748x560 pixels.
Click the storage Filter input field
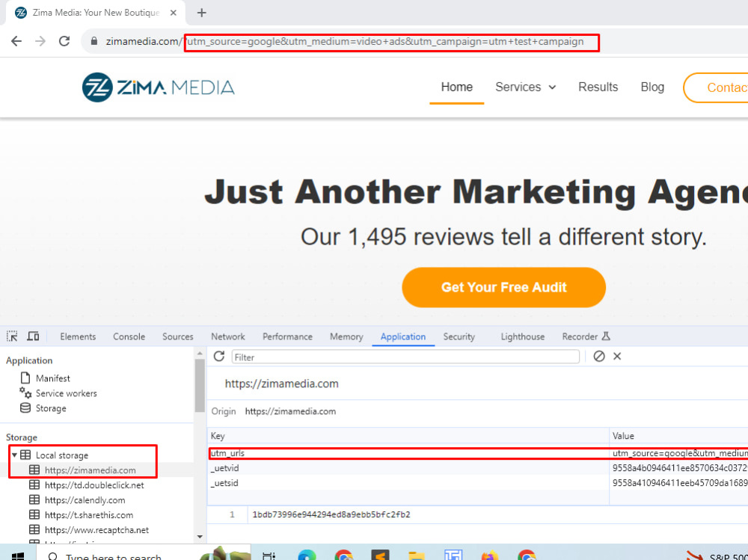tap(405, 357)
